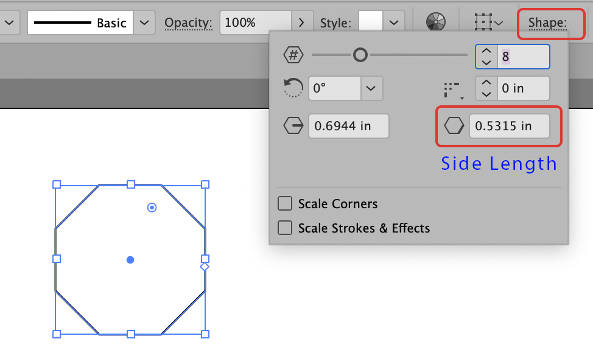Click the side count slider handle
This screenshot has height=364, width=593.
[360, 55]
